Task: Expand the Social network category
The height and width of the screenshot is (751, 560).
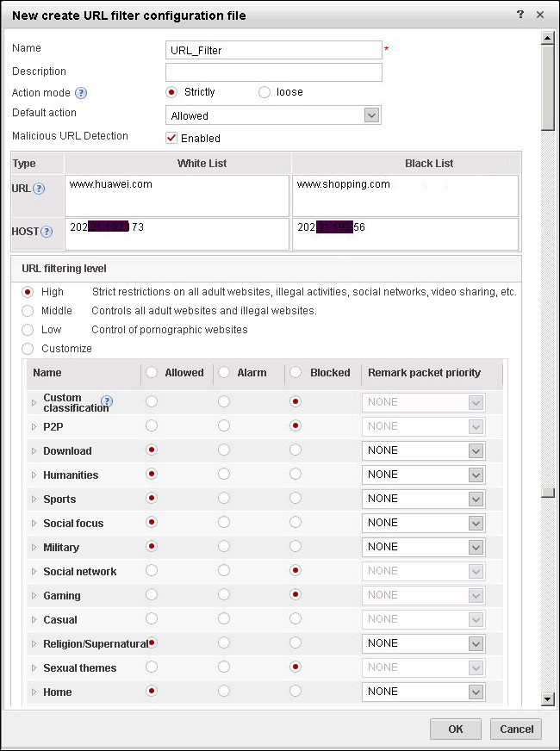Action: (34, 571)
